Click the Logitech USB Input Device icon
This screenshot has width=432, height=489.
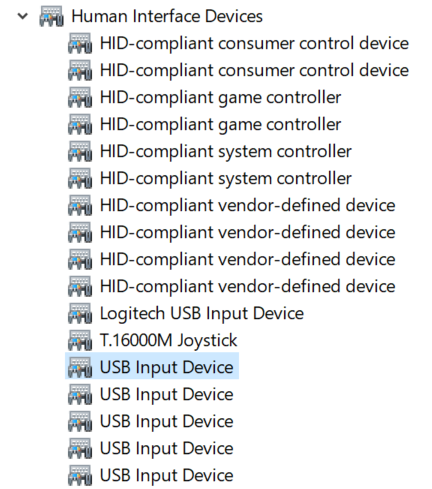[x=80, y=313]
